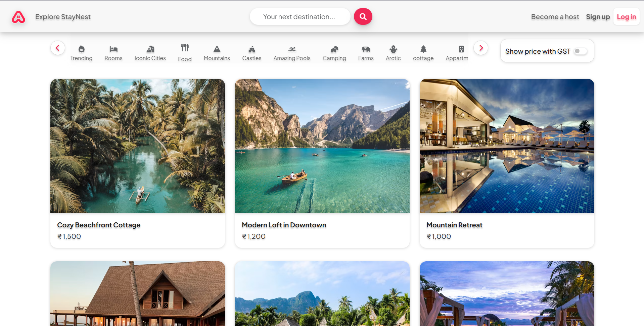Open Modern Loft in Downtown photo
644x326 pixels.
coord(322,146)
